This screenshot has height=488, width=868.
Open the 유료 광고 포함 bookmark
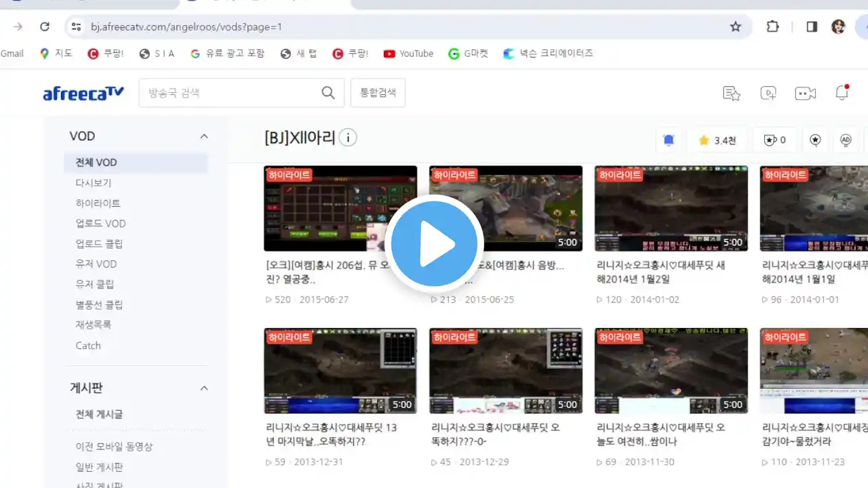227,54
